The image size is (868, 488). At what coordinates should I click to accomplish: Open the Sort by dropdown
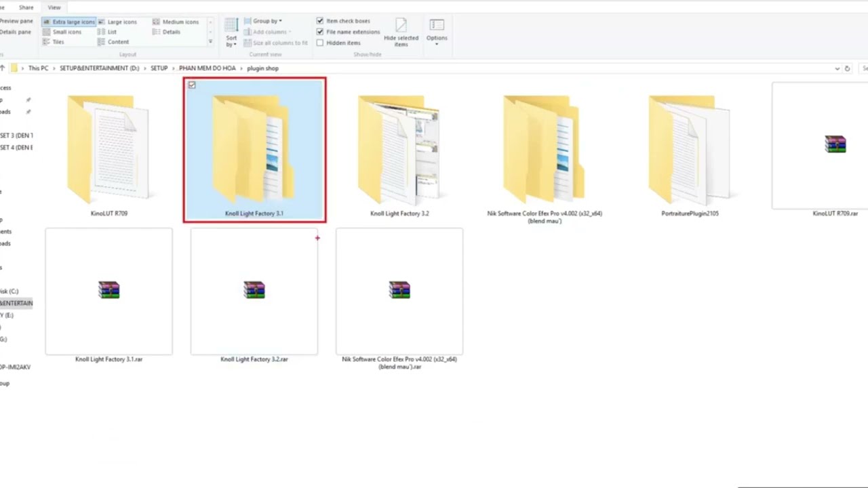231,33
